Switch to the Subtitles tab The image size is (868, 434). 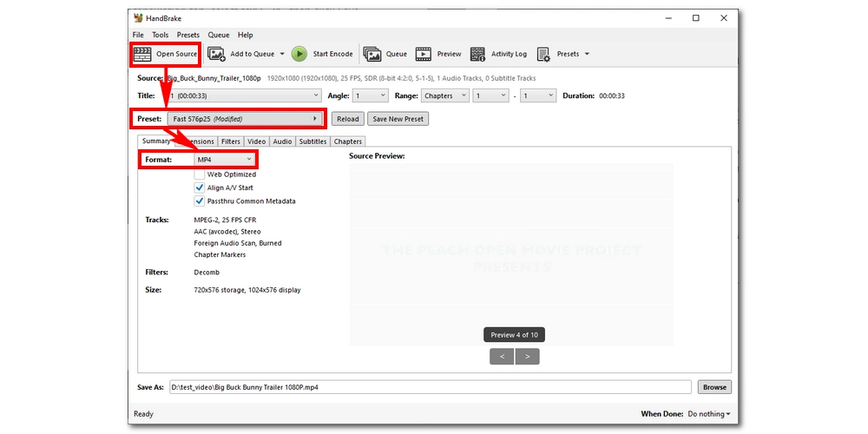(312, 141)
